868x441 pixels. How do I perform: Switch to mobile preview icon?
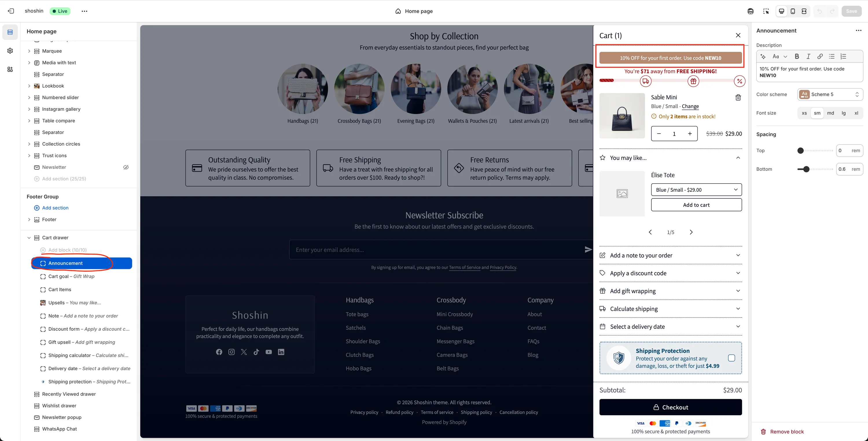[x=792, y=11]
